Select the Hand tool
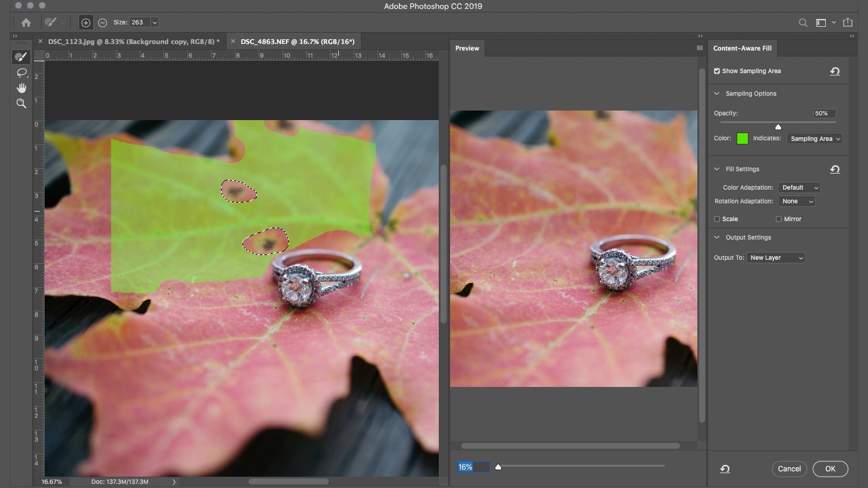This screenshot has height=488, width=868. [21, 88]
